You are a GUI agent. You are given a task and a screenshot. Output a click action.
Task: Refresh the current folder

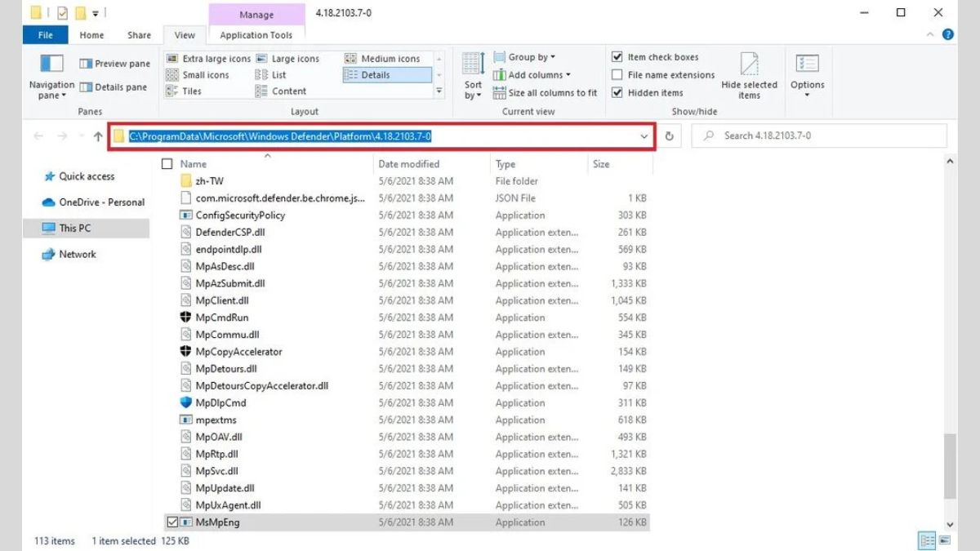tap(670, 136)
